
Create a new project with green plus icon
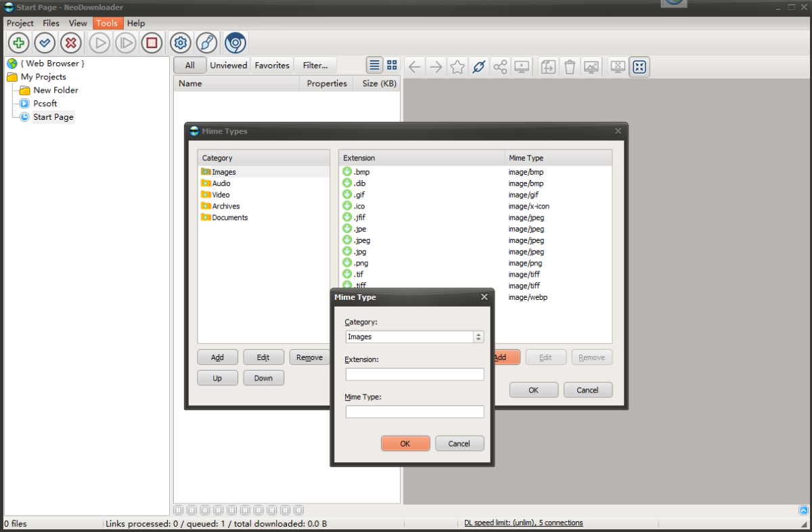coord(18,43)
